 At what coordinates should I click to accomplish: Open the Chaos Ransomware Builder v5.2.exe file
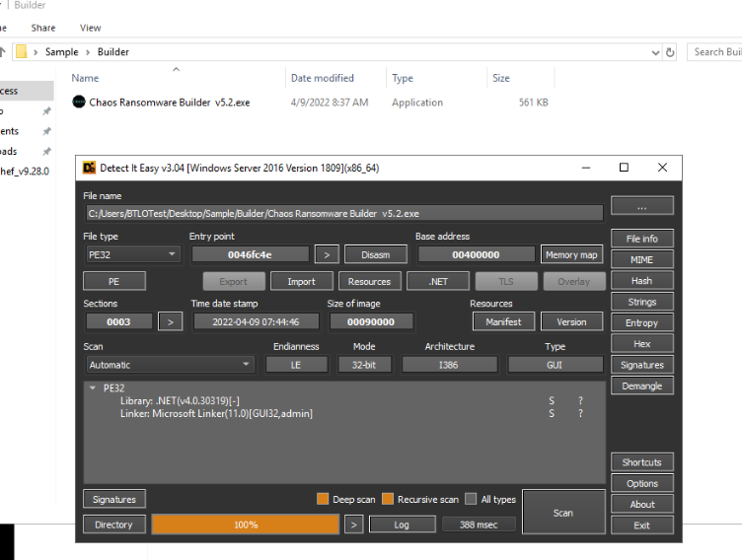170,103
